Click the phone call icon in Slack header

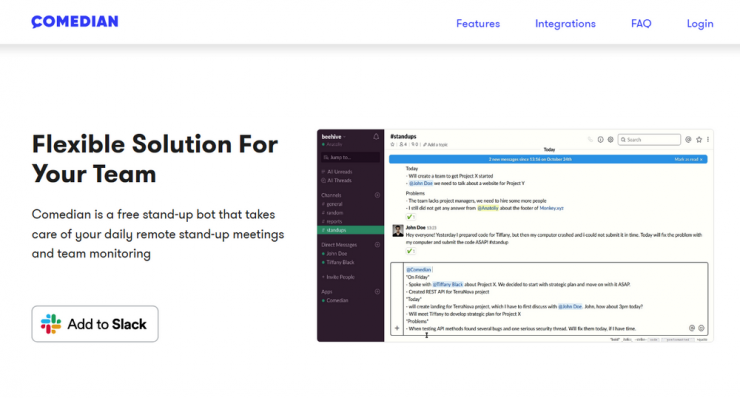pyautogui.click(x=590, y=139)
